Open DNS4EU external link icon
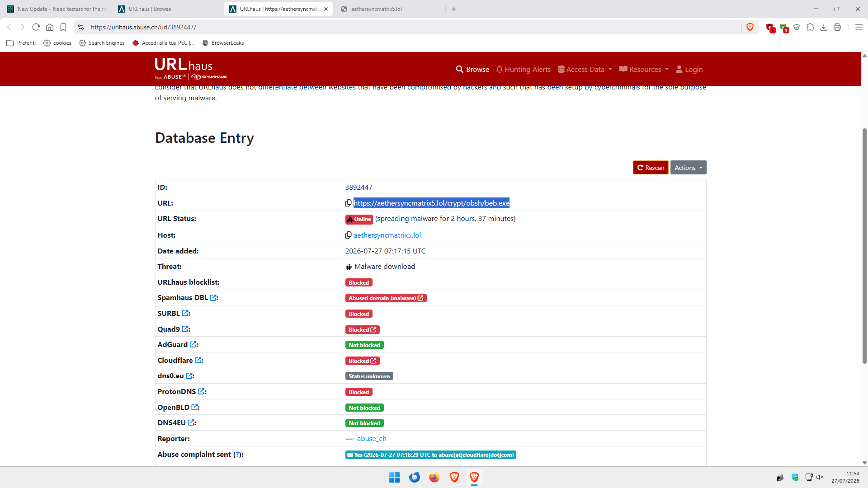Viewport: 868px width, 488px height. [191, 422]
